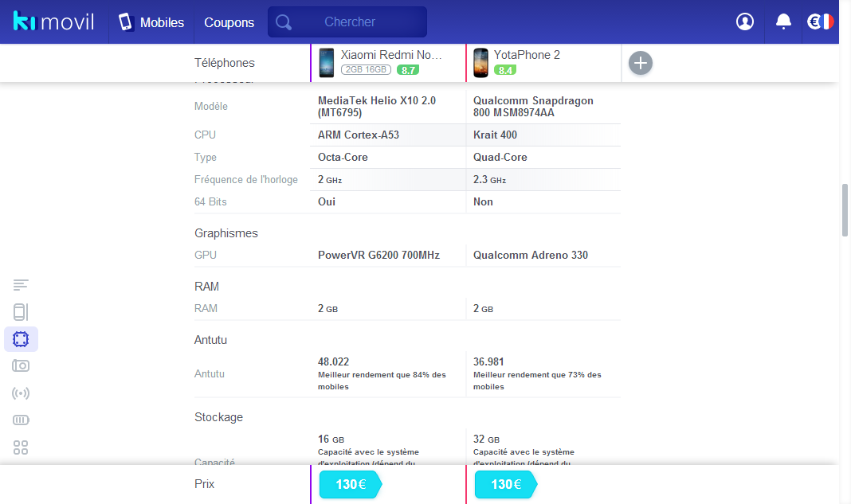Open the YotaPhone 2 title link
The image size is (851, 504).
pyautogui.click(x=527, y=55)
